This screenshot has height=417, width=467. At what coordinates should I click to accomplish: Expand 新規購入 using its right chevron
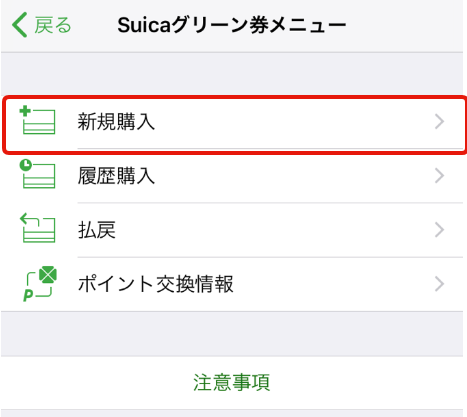(x=440, y=122)
